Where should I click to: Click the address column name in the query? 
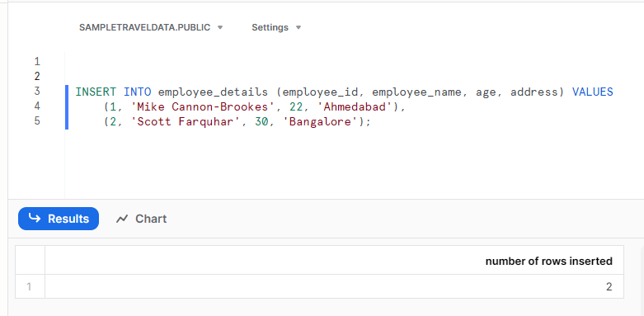(534, 92)
